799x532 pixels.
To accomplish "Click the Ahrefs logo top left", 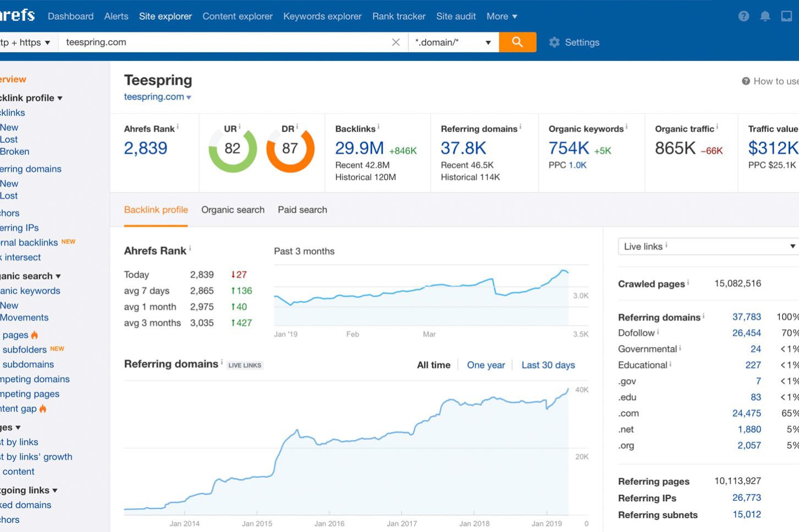I will [16, 15].
